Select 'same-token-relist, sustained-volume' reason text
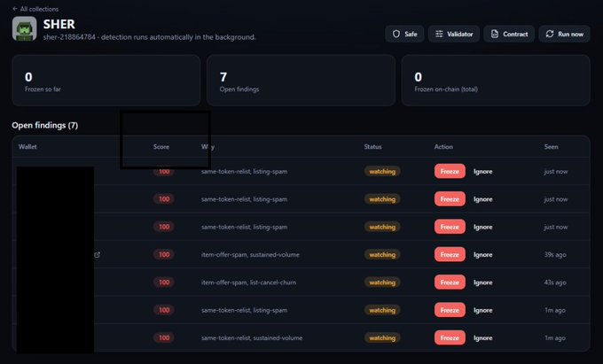Screen dimensions: 603x364 click(x=252, y=338)
